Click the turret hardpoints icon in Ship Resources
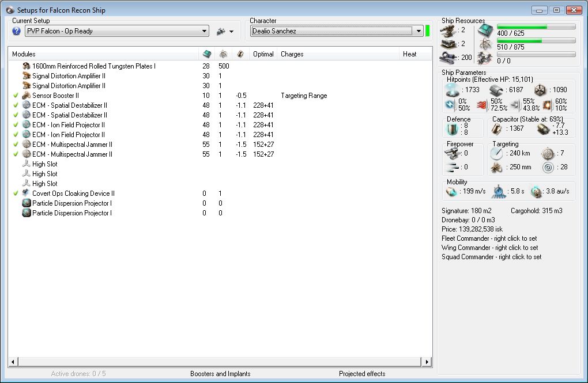588x383 pixels. 448,31
